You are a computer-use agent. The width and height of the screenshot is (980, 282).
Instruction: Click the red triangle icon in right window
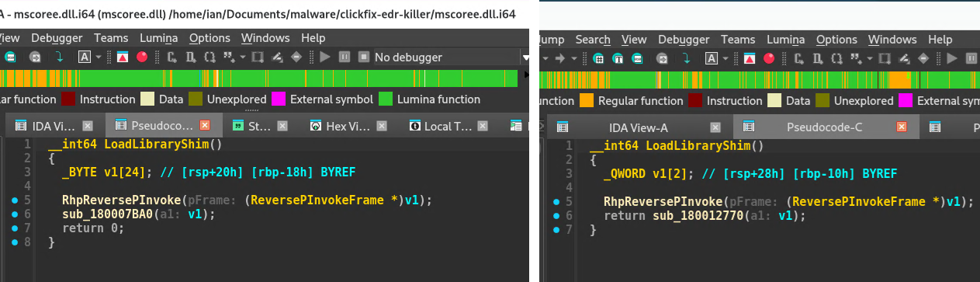pos(750,58)
